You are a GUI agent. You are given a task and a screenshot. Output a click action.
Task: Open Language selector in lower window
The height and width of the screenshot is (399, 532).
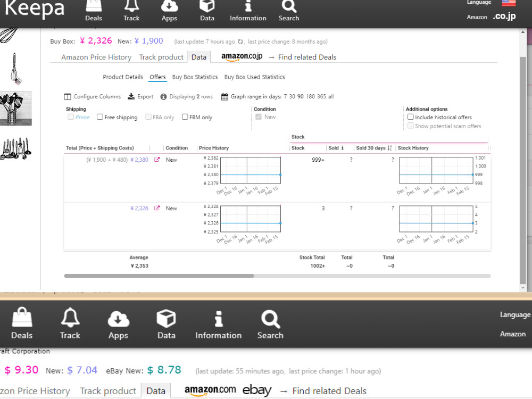point(515,314)
